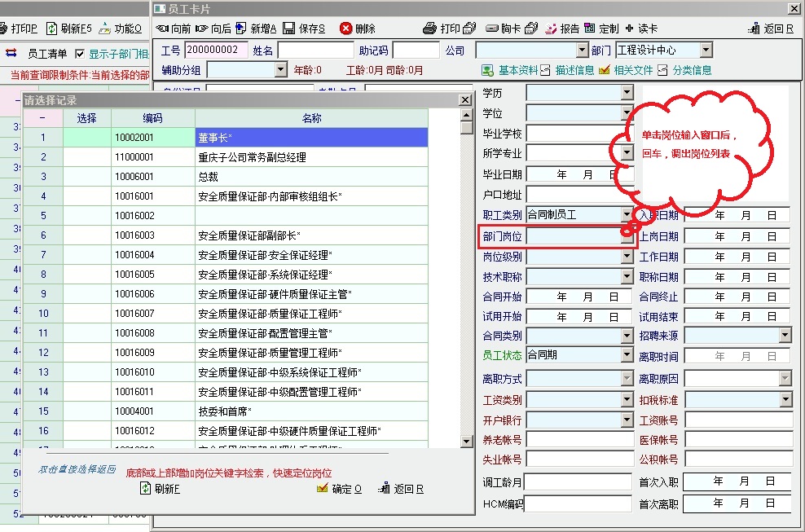805x532 pixels.
Task: Click the Save (保存) toolbar icon
Action: pos(289,29)
